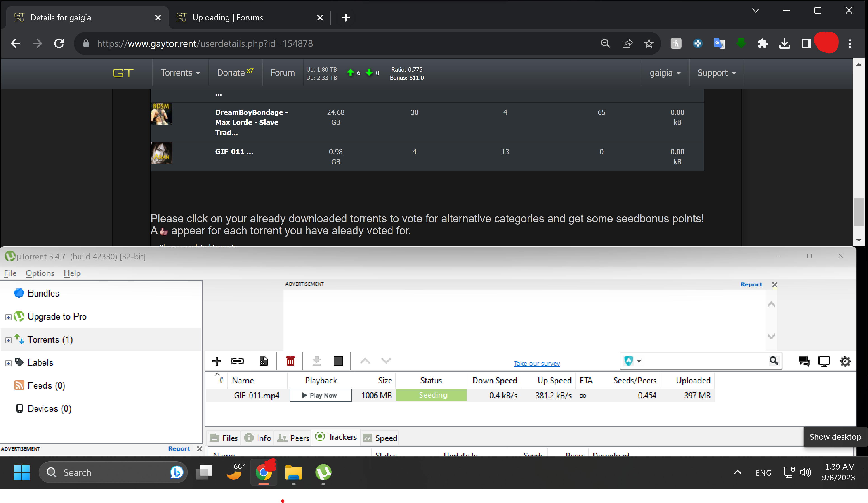Expand the Upgrade to Pro node
Screen dimensions: 868x503
[8, 317]
